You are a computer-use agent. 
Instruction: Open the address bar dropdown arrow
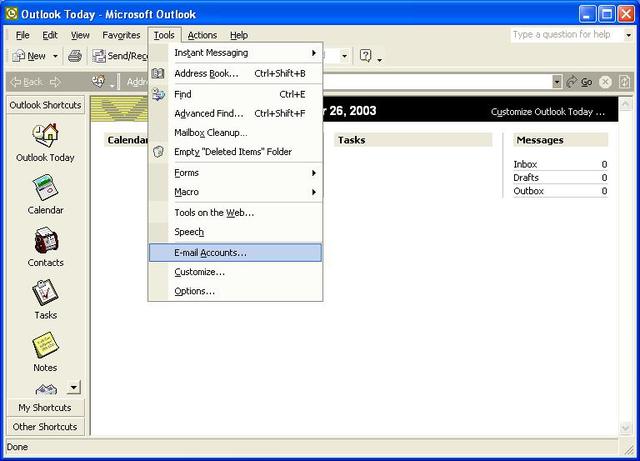[x=557, y=82]
